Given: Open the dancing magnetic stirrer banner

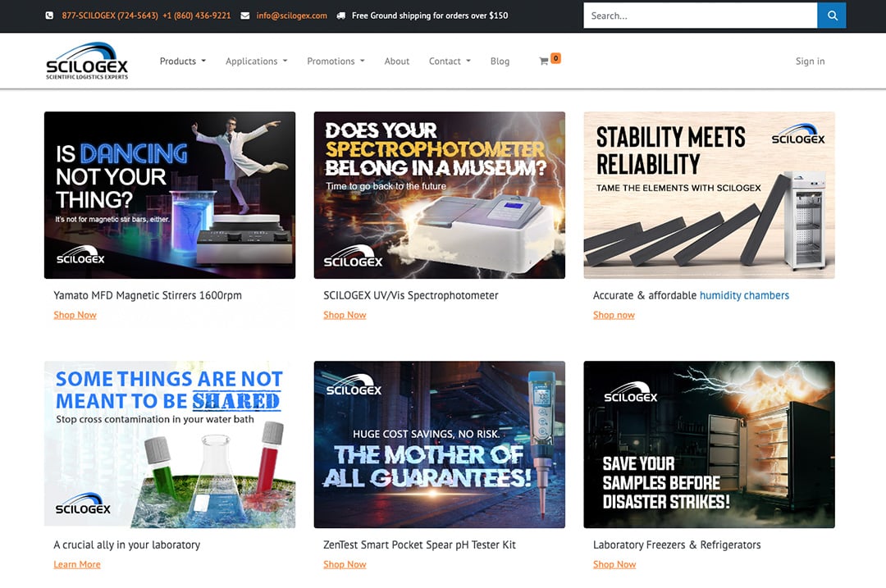Looking at the screenshot, I should pyautogui.click(x=170, y=195).
